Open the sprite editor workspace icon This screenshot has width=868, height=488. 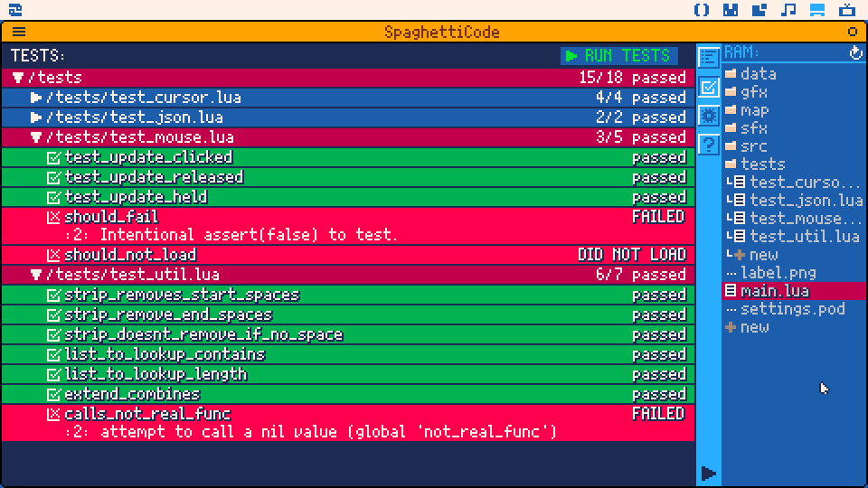731,10
